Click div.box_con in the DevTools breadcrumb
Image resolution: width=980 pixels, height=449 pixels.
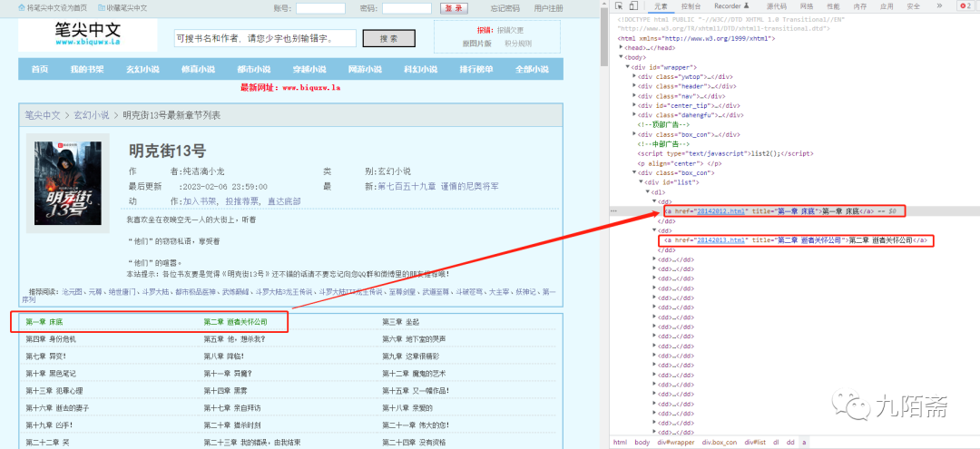[721, 442]
